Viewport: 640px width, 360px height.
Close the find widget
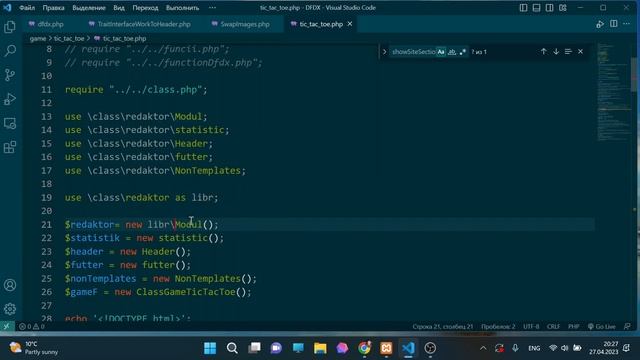(x=580, y=51)
